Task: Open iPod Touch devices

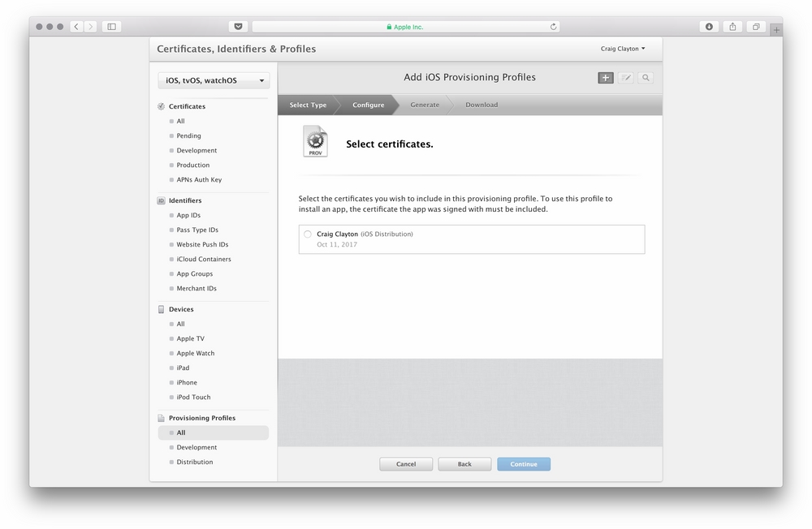Action: 194,397
